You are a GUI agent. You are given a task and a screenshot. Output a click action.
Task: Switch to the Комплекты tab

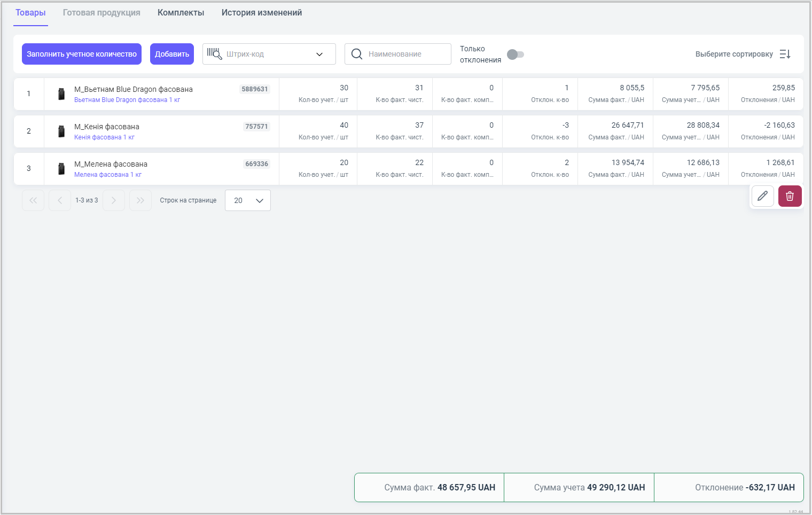pyautogui.click(x=181, y=13)
